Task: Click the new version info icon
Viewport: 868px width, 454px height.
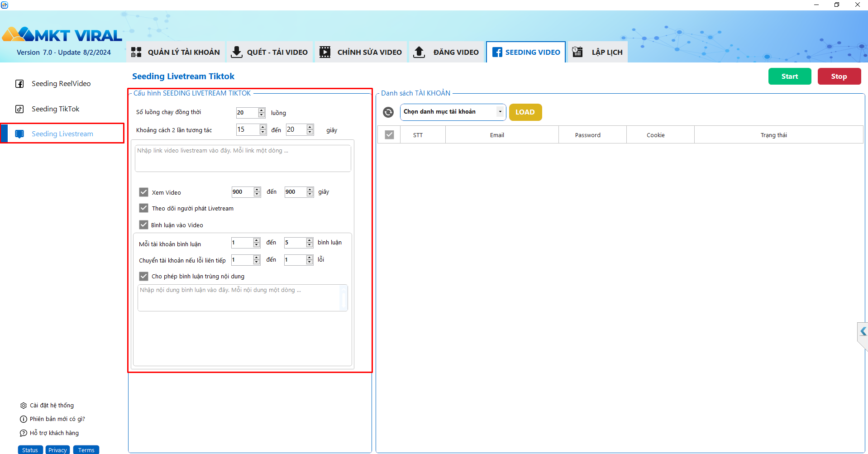Action: click(x=24, y=419)
